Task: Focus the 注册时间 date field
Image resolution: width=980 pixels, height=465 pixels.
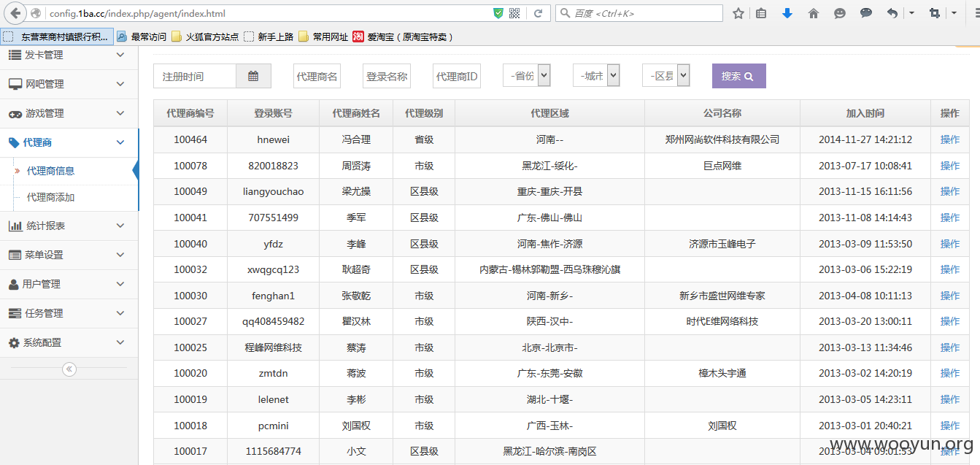Action: tap(195, 76)
